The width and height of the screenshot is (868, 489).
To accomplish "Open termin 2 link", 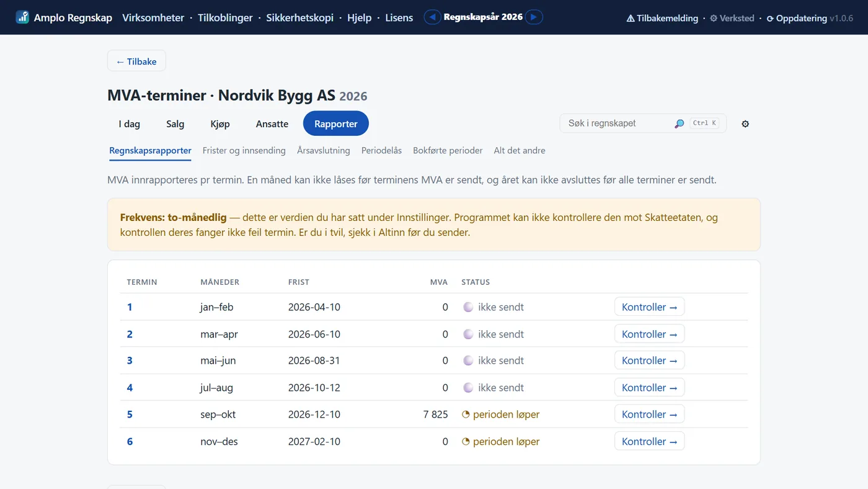I will (x=130, y=334).
